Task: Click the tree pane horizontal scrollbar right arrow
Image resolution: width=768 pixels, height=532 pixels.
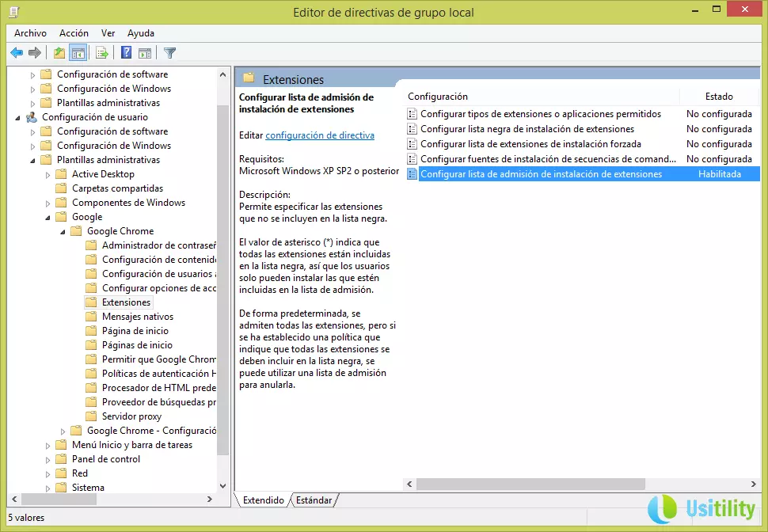Action: coord(210,500)
